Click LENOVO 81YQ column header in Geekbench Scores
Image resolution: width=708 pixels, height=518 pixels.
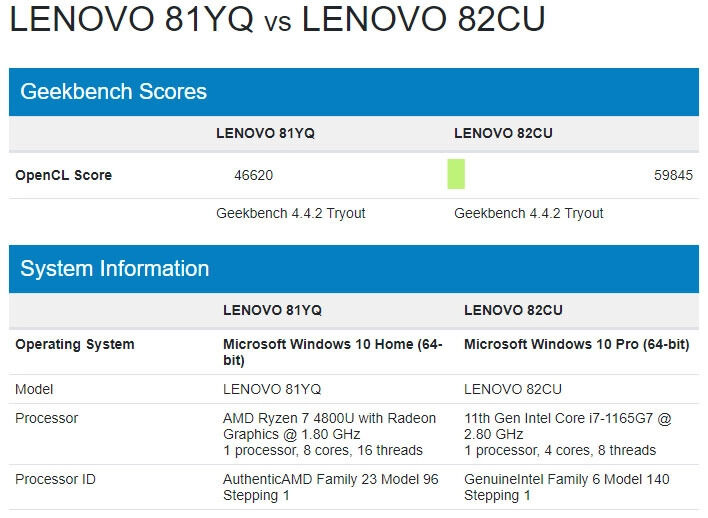click(265, 134)
